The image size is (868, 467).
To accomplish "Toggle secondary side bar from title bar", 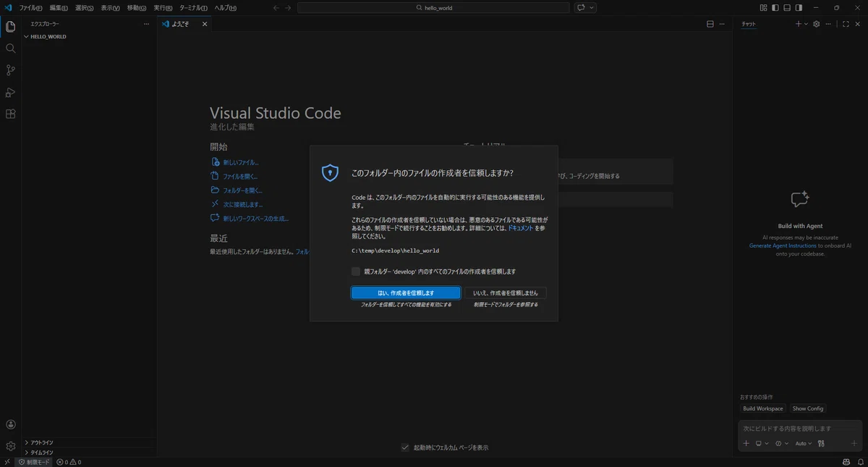I will (x=799, y=8).
